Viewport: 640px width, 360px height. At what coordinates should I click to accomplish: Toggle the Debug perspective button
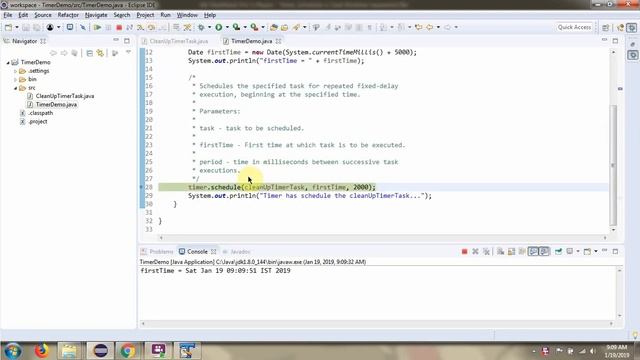(632, 27)
